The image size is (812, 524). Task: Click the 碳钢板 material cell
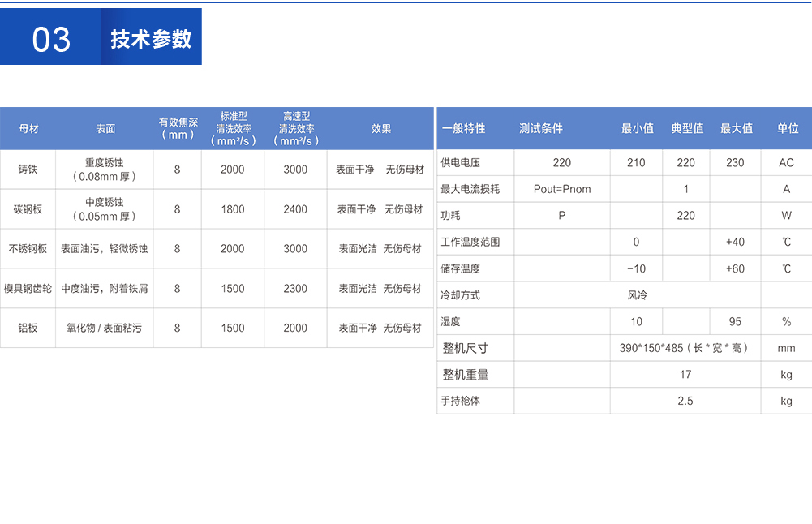[28, 209]
